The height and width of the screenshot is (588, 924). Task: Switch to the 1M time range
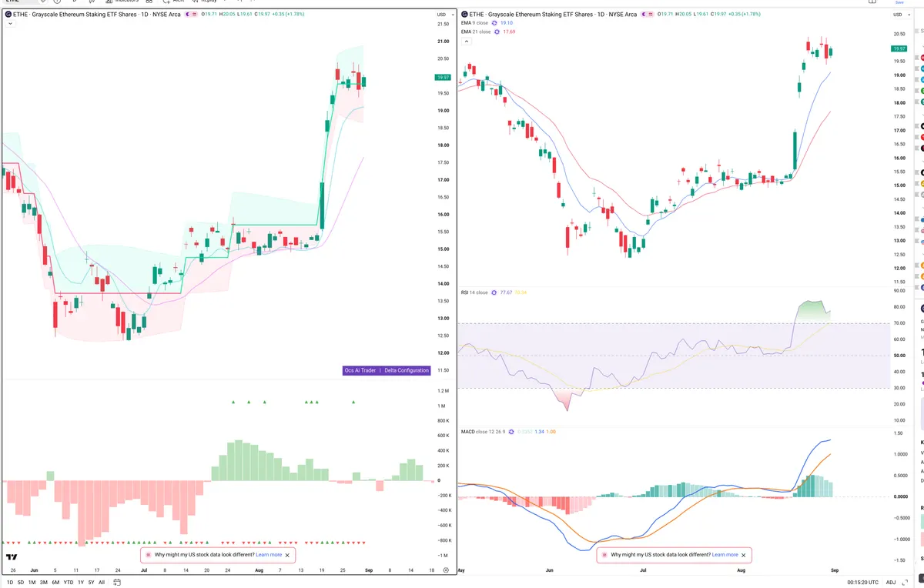click(32, 582)
